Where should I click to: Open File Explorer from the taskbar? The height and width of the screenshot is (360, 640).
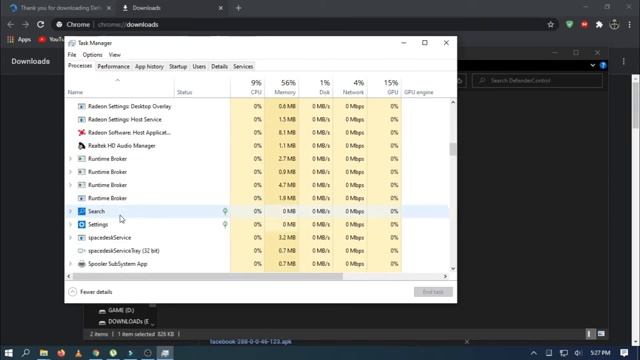coord(44,353)
